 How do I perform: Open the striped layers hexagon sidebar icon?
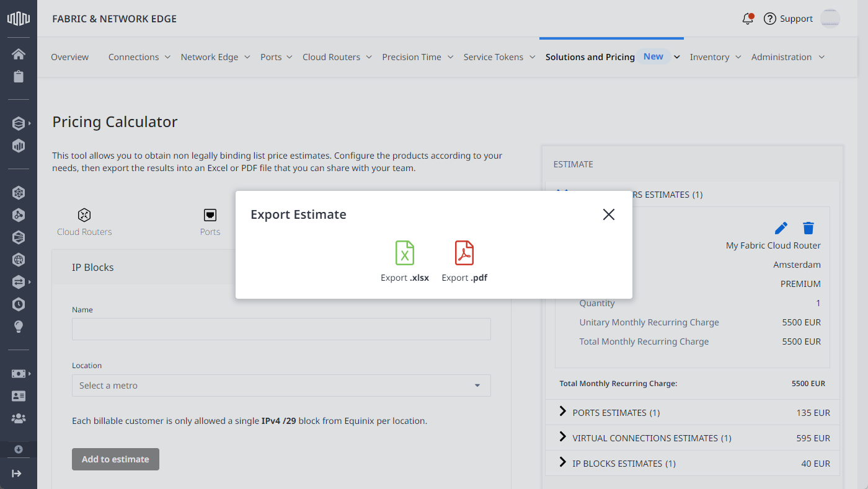[19, 237]
